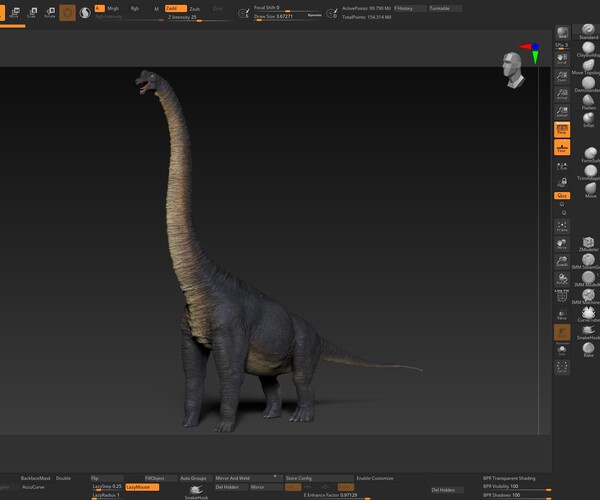Image resolution: width=600 pixels, height=500 pixels.
Task: Click Del Hidden beside Mirror
Action: (231, 487)
